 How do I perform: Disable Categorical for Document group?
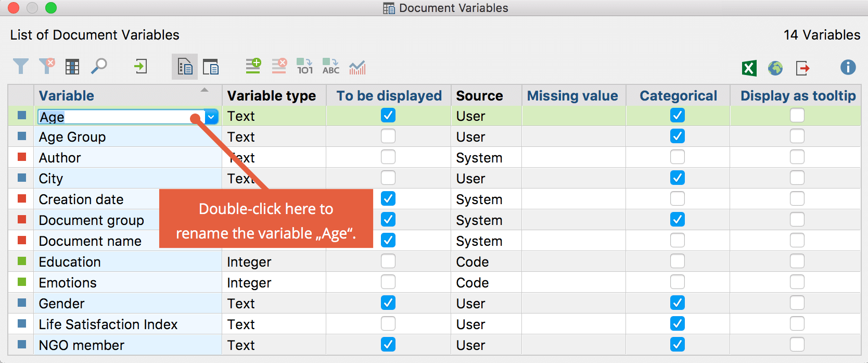pyautogui.click(x=678, y=219)
